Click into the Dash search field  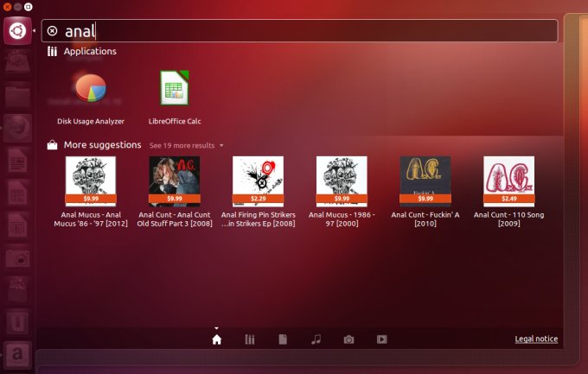coord(303,31)
